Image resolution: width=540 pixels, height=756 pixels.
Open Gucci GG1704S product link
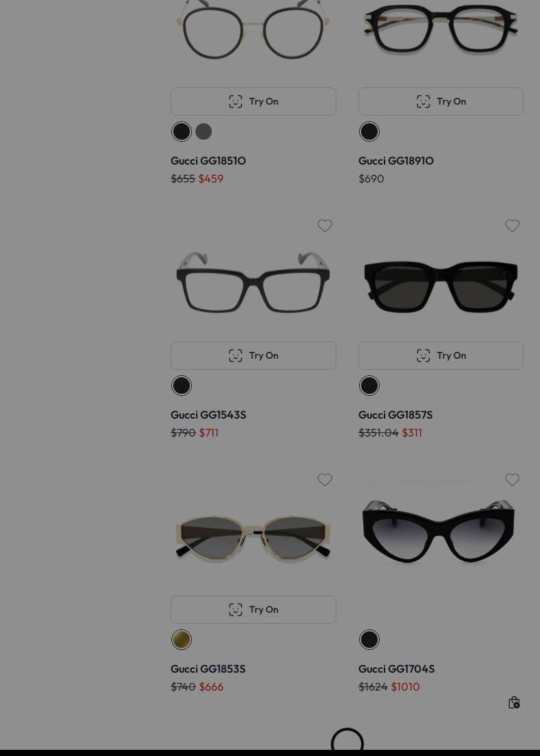(x=396, y=669)
